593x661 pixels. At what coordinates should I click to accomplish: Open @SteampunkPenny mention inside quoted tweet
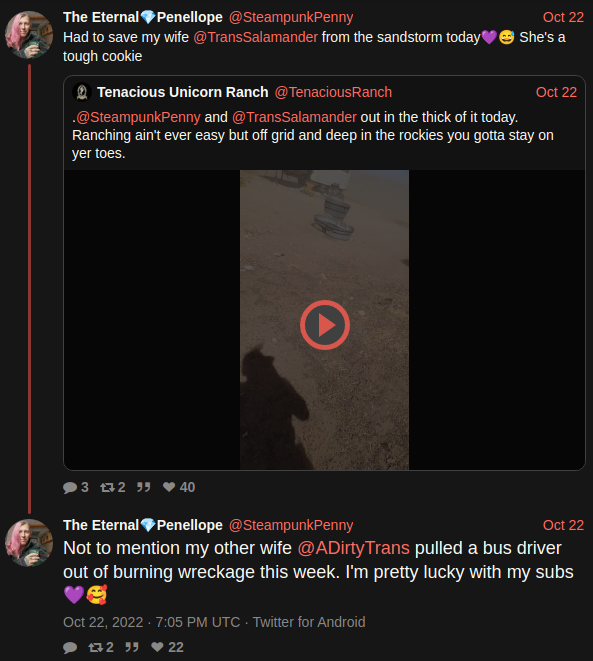[138, 117]
